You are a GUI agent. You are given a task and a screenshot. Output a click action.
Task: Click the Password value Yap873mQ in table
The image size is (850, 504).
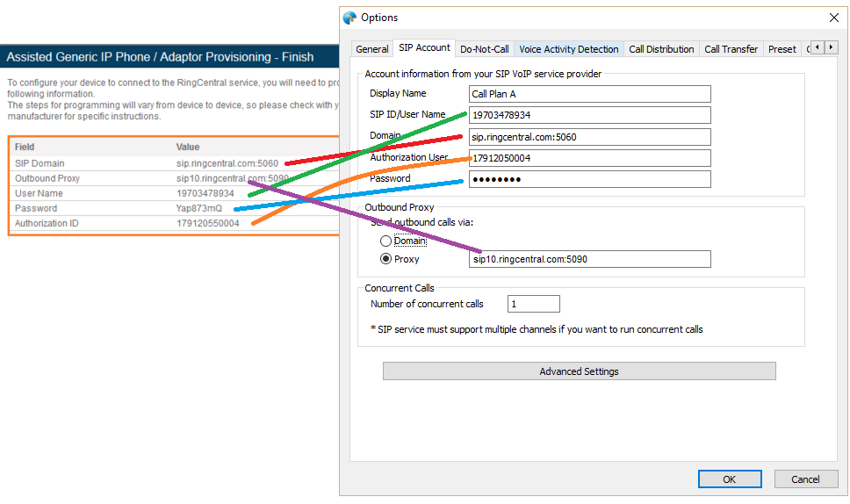[x=199, y=208]
